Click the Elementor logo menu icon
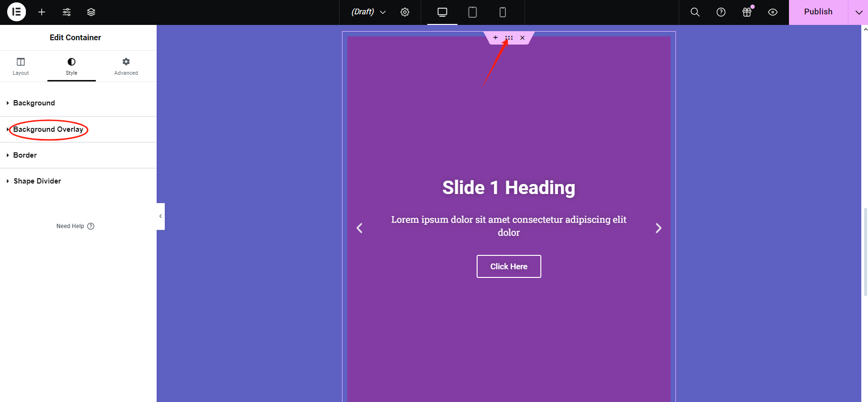This screenshot has height=402, width=868. tap(16, 12)
